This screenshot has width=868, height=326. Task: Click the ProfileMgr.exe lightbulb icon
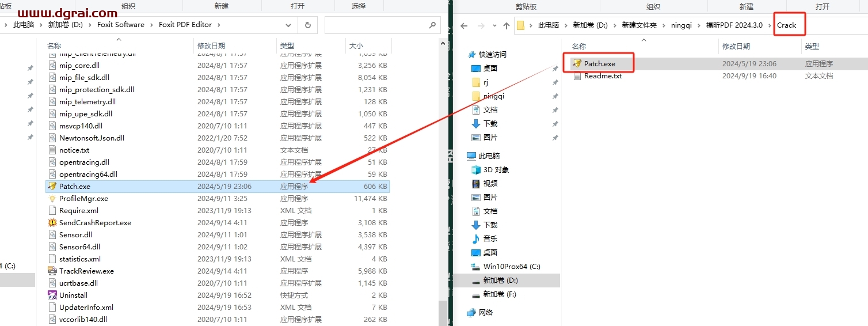click(52, 198)
